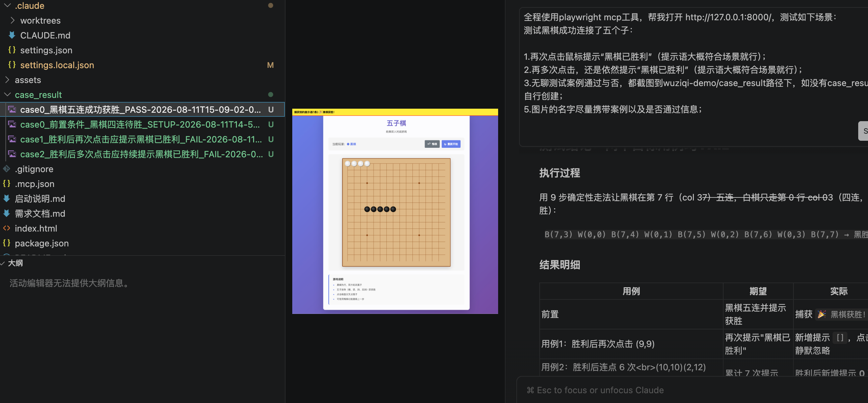The height and width of the screenshot is (403, 868).
Task: Click the black five-in-a-row stones on board
Action: [380, 209]
